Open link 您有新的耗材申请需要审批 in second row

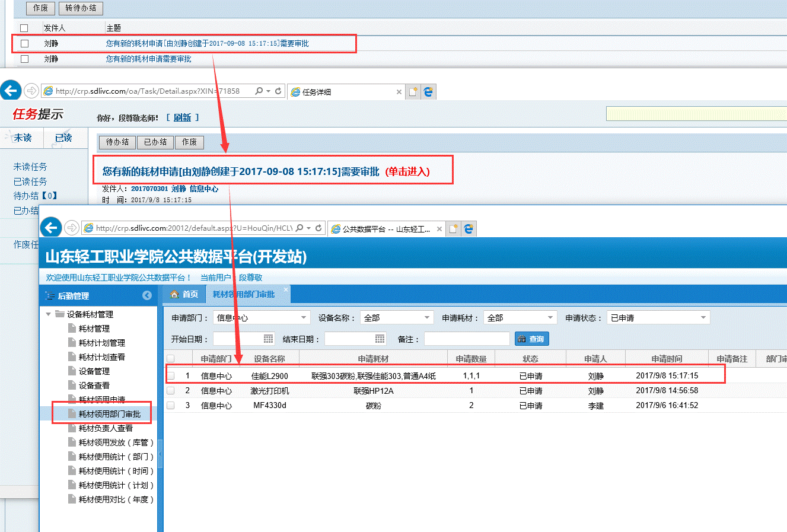[x=149, y=59]
